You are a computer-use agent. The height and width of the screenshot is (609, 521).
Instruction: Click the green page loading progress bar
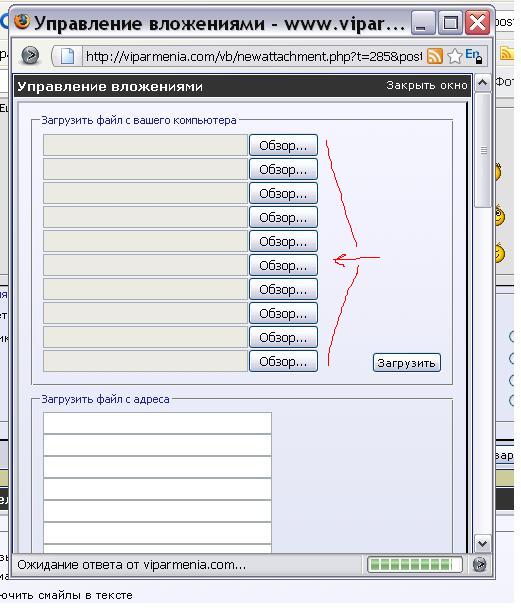point(415,564)
